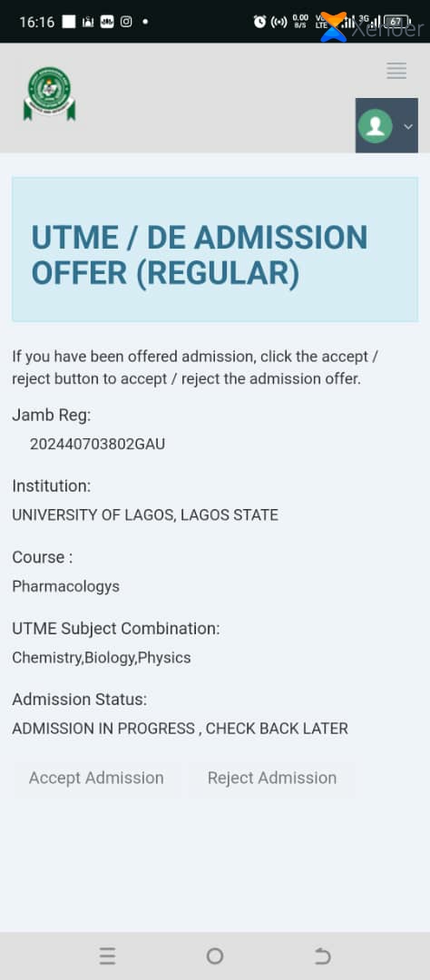Click the Reject Admission button
430x980 pixels.
click(272, 779)
